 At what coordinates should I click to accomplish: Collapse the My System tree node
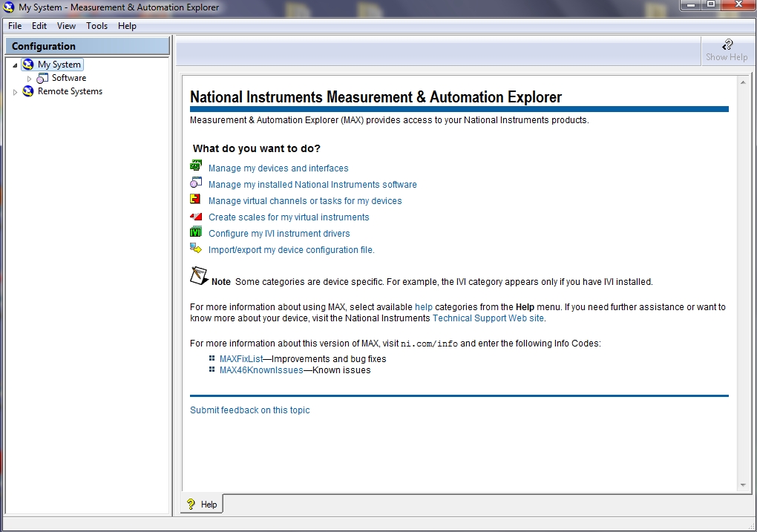pos(15,65)
